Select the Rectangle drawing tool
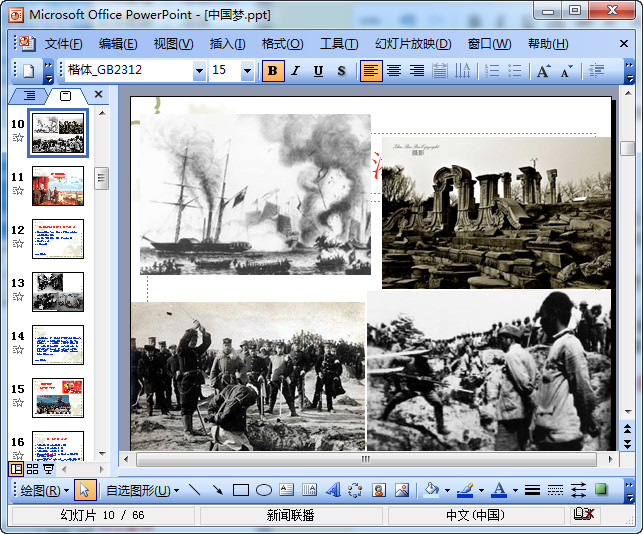This screenshot has height=534, width=643. click(x=240, y=490)
